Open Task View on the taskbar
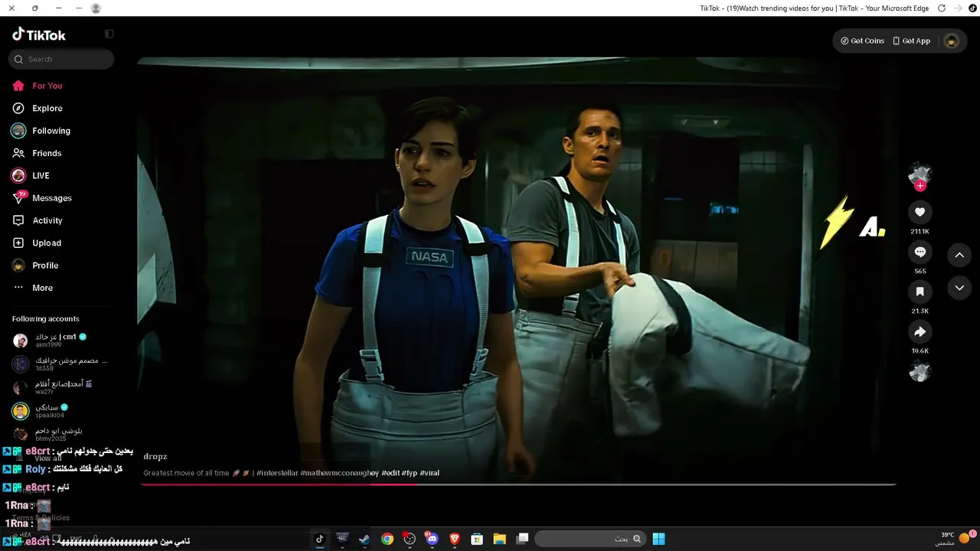The height and width of the screenshot is (551, 980). [x=522, y=539]
